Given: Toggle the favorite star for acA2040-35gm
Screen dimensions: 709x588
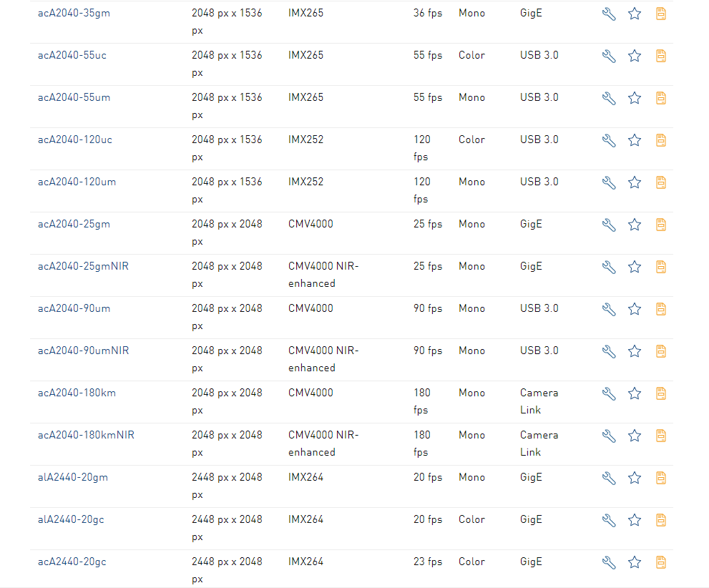Looking at the screenshot, I should [635, 14].
